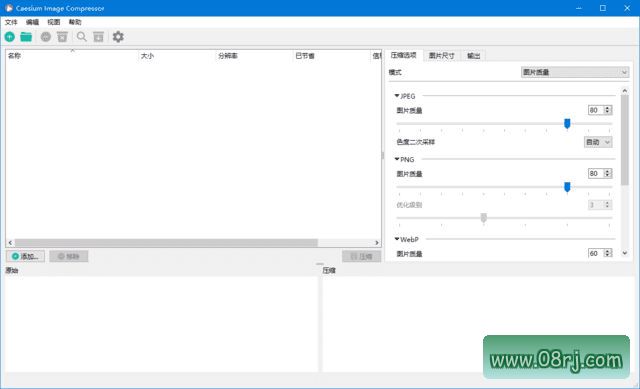Click the trash can clear-list toolbar icon

[62, 37]
